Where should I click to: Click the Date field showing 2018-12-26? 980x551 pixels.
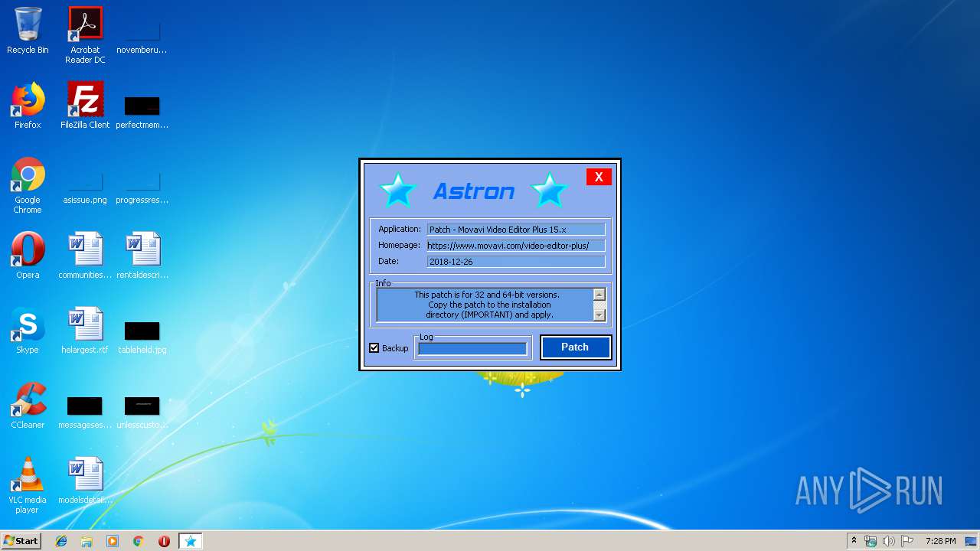[x=515, y=262]
